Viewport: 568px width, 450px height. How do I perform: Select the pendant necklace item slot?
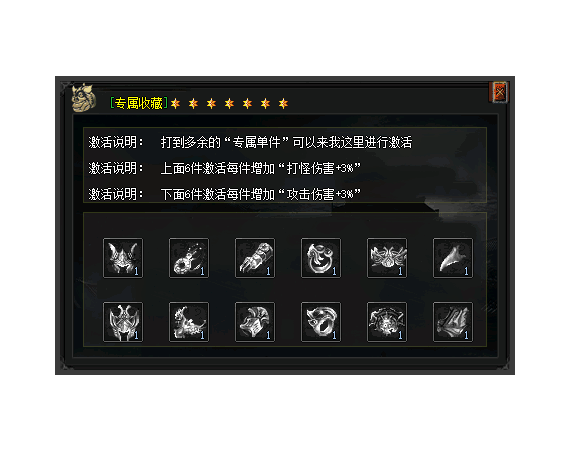[x=189, y=258]
